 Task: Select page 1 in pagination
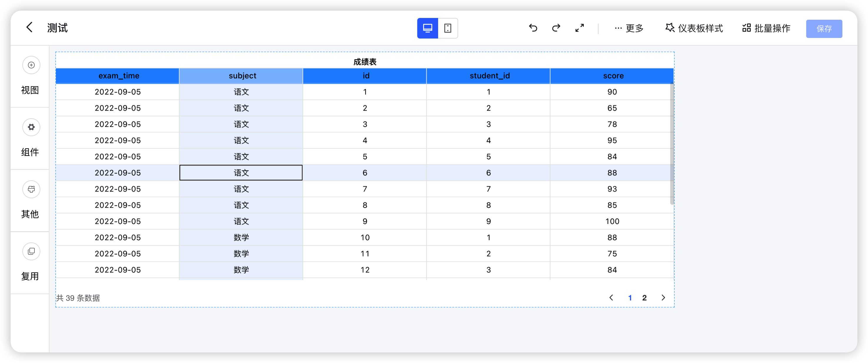point(630,298)
